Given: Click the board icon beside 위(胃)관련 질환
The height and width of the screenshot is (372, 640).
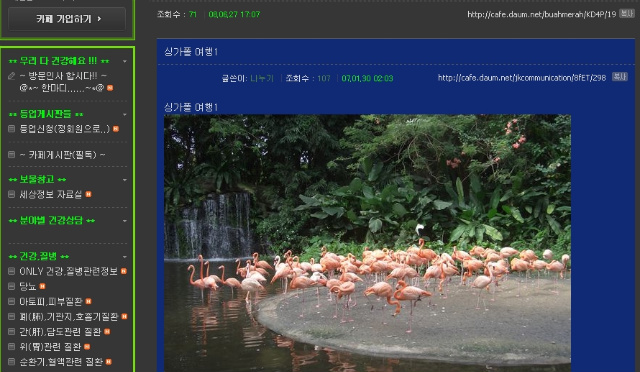Looking at the screenshot, I should pos(12,347).
